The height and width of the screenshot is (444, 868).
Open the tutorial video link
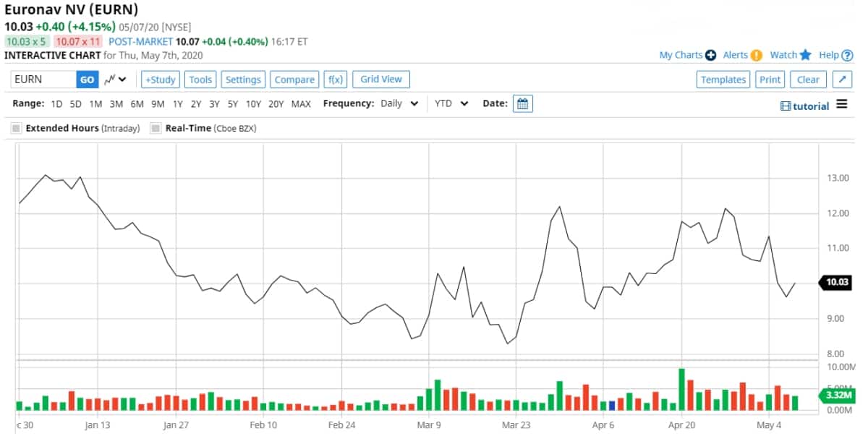pos(805,106)
